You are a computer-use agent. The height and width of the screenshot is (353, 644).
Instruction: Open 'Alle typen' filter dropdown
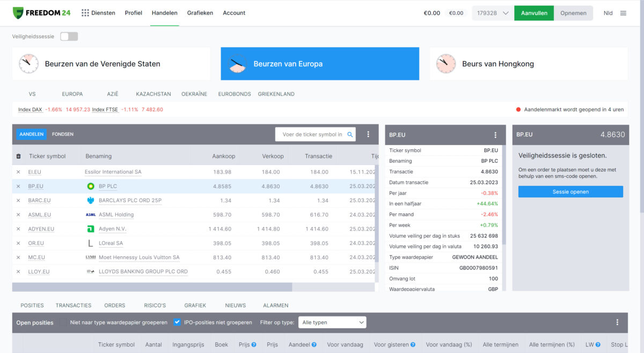coord(332,322)
